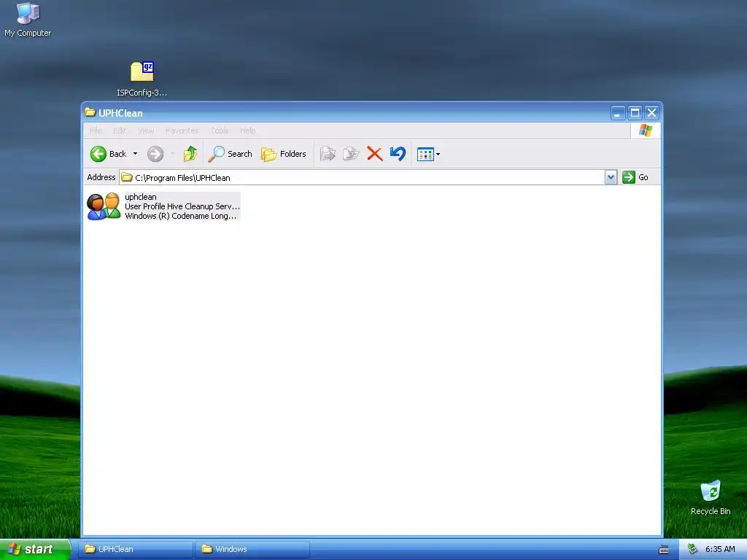Click the address bar path field
The image size is (747, 560).
click(x=362, y=178)
